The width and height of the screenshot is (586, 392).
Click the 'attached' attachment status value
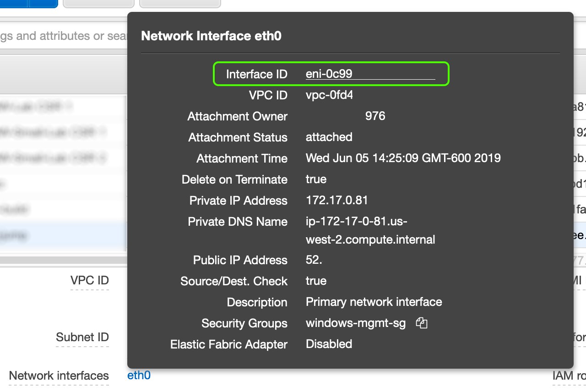click(x=329, y=137)
